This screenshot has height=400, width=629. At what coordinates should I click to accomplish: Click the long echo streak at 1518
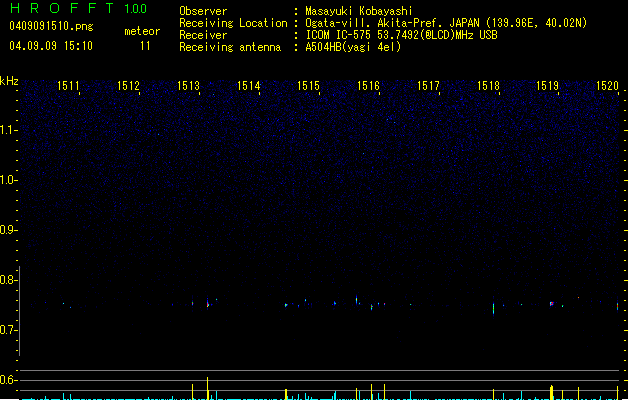[x=493, y=309]
